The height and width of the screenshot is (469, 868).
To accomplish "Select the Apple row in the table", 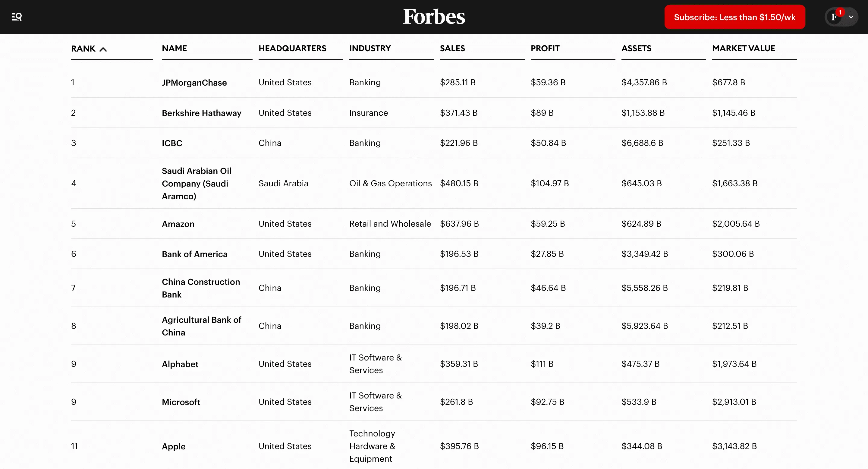I will point(174,446).
